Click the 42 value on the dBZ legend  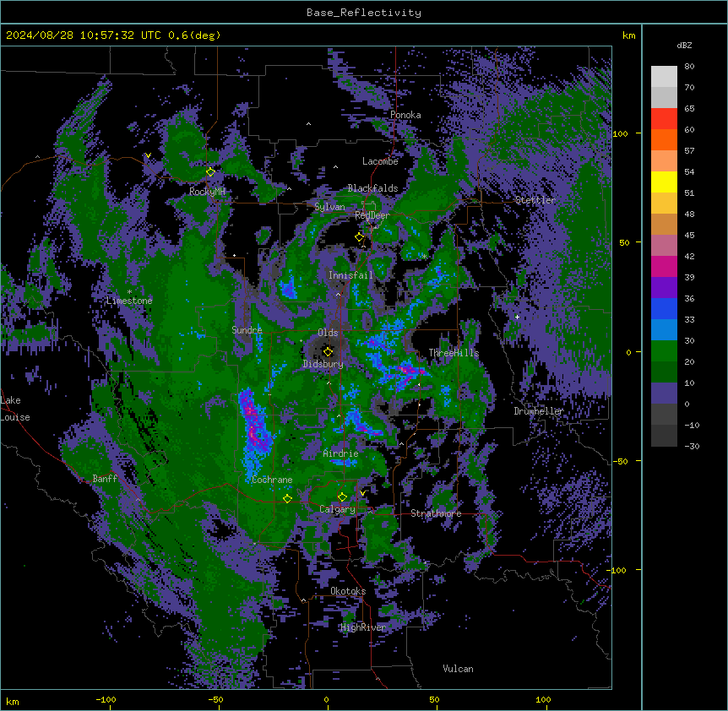pos(689,256)
